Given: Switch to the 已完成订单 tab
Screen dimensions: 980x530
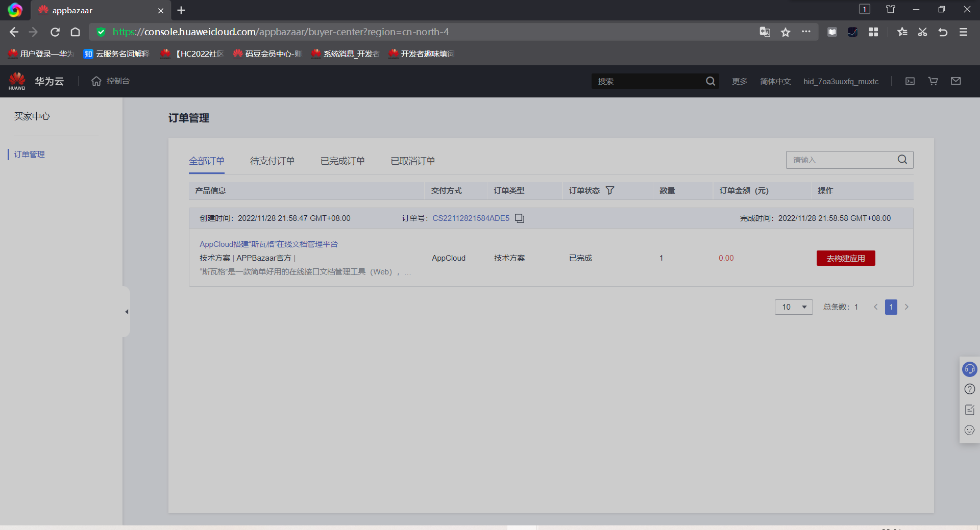Looking at the screenshot, I should pos(343,161).
